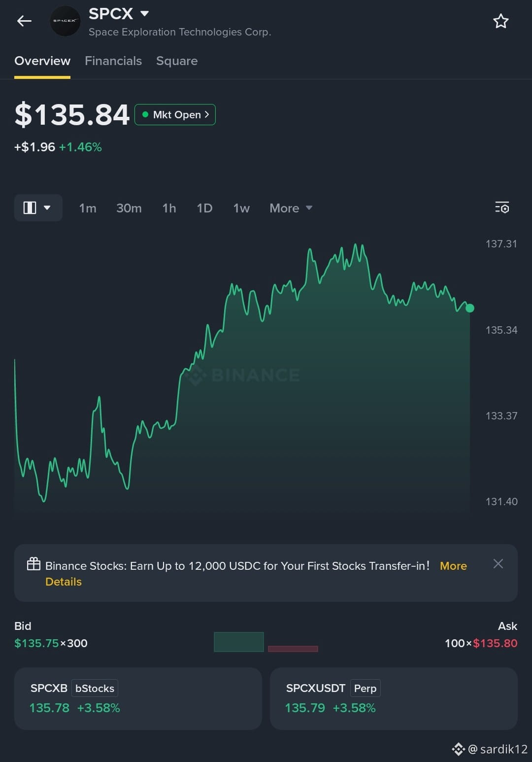Tap the 133.37 axis label

501,416
